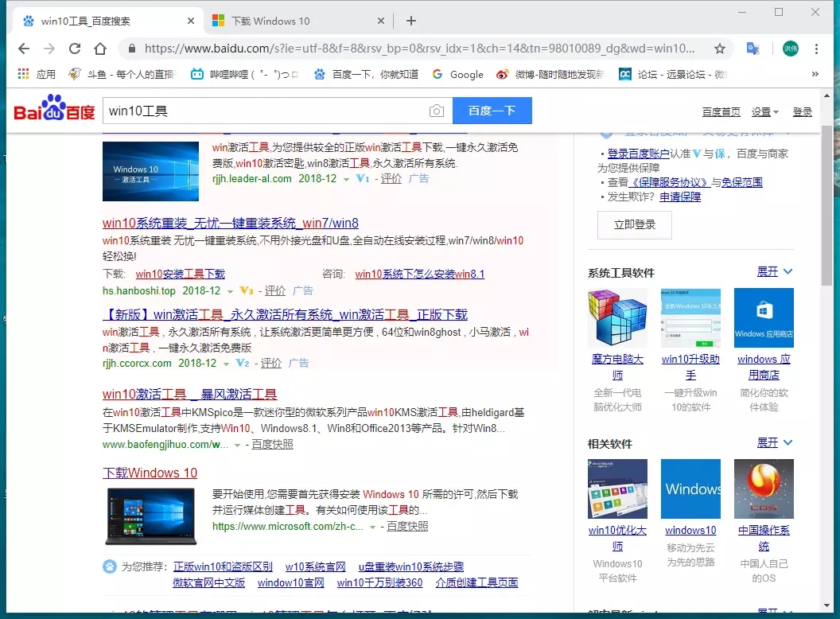Open the win10升级助手 thumbnail
Screen dimensions: 840x619
point(690,317)
